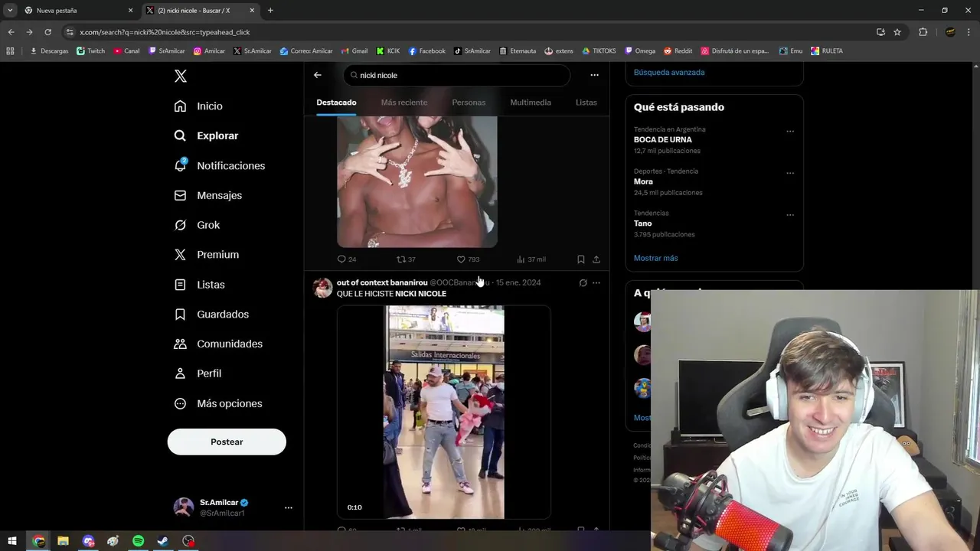Click the Grok icon on bananirou post
The width and height of the screenshot is (980, 551).
583,282
